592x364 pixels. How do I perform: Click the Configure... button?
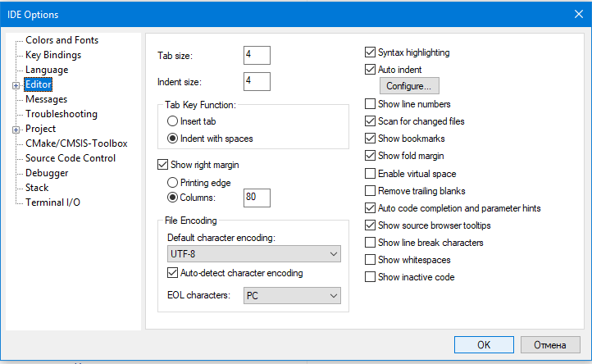point(409,86)
